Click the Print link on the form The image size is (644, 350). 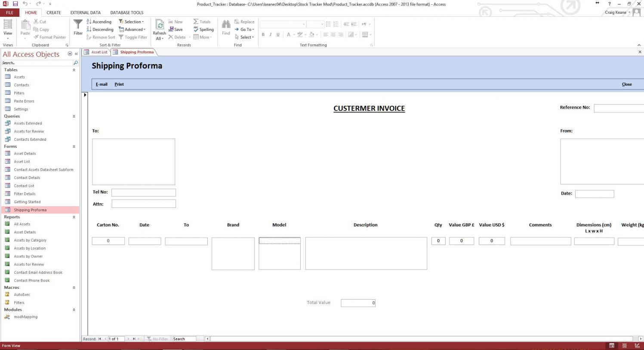(x=119, y=84)
